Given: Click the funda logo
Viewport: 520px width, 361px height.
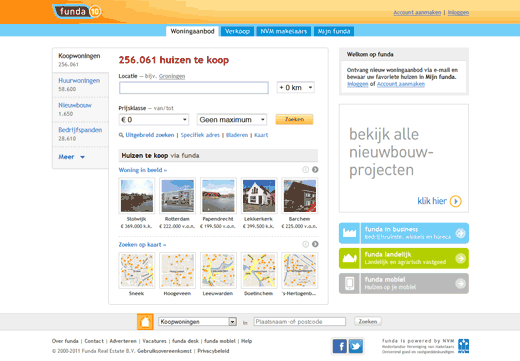Looking at the screenshot, I should tap(77, 12).
